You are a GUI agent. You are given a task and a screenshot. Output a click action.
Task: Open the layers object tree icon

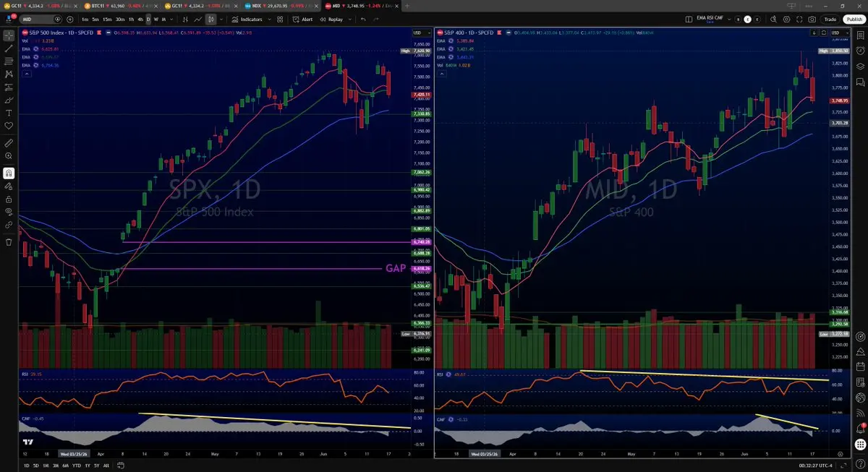[859, 66]
